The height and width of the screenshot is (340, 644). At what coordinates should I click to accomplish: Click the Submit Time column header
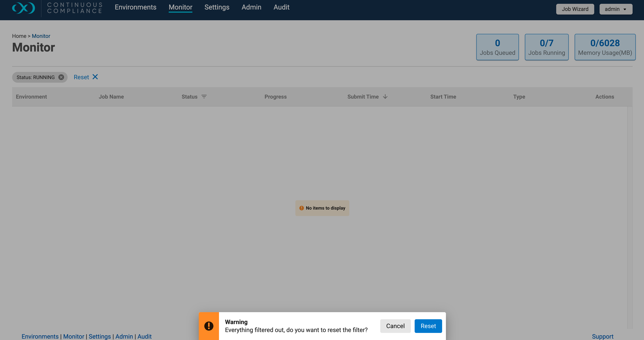tap(363, 97)
